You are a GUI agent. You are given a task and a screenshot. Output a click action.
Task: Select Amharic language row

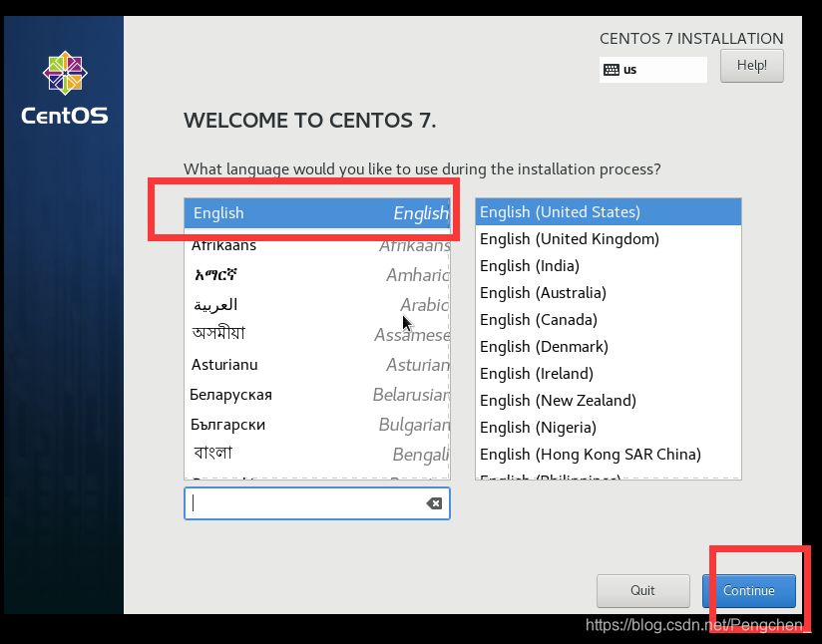coord(316,274)
